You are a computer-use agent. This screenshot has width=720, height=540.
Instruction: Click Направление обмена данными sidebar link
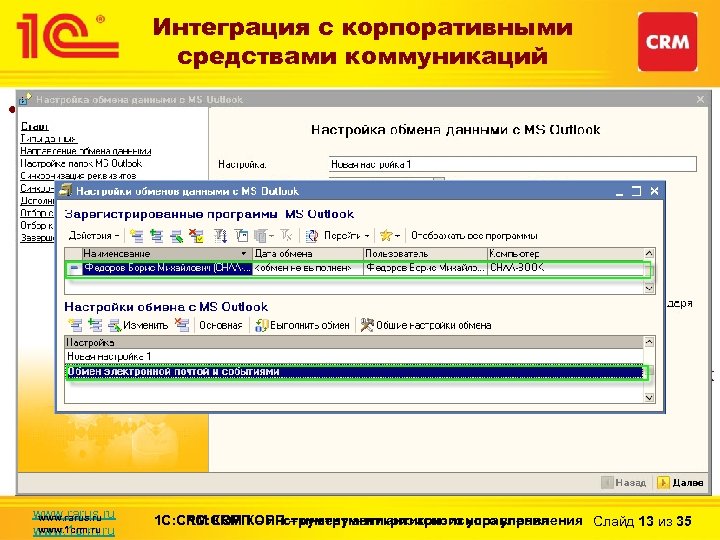(85, 151)
